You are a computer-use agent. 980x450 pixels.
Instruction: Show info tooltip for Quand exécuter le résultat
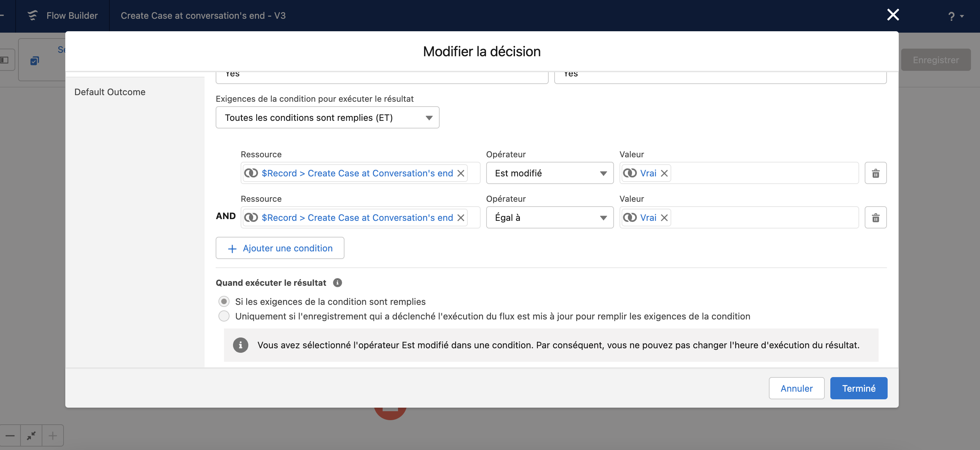pyautogui.click(x=337, y=283)
